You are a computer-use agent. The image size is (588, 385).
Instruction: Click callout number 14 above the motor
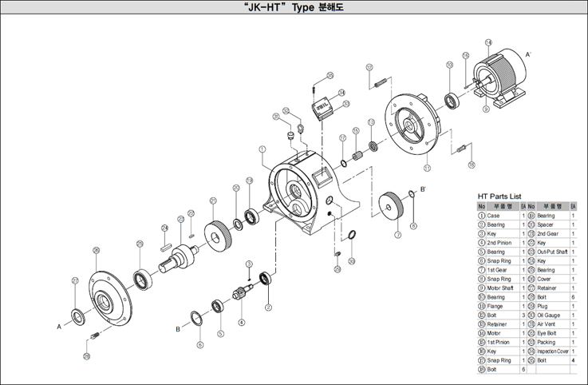tap(487, 42)
